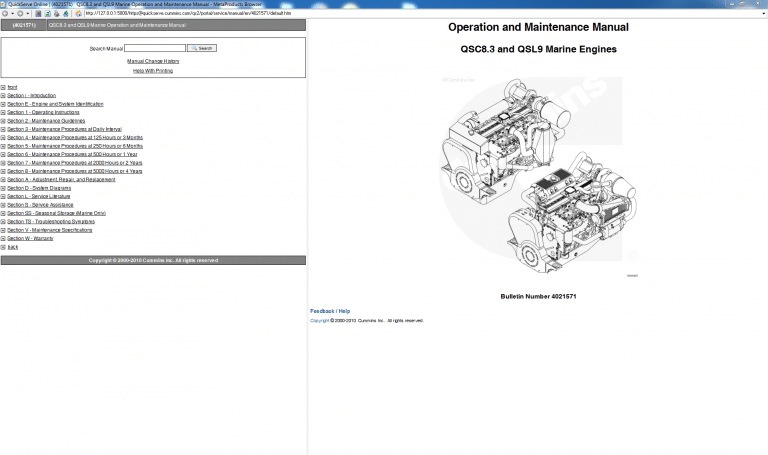This screenshot has width=768, height=455.
Task: Expand the front node in the tree
Action: tap(3, 87)
